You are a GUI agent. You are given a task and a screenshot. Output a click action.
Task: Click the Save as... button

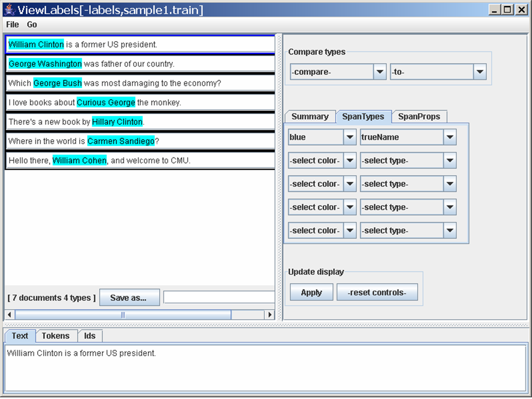(x=129, y=298)
